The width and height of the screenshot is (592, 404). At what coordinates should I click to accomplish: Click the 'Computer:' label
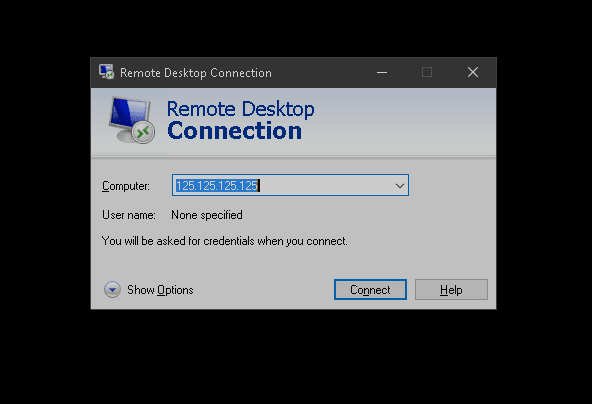[126, 186]
